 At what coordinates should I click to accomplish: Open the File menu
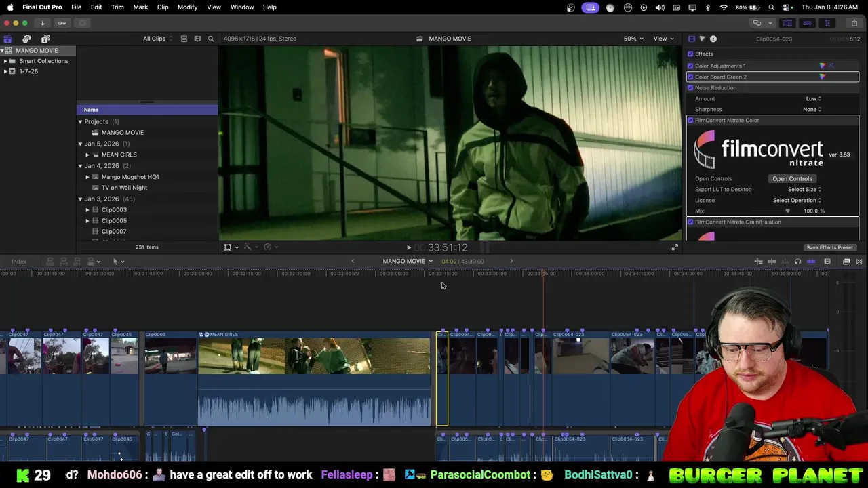pyautogui.click(x=77, y=7)
